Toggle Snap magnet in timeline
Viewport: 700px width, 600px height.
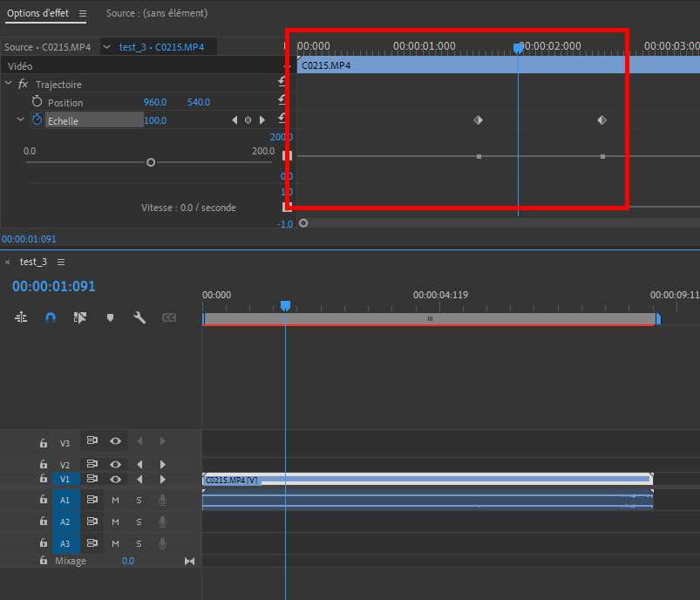51,317
